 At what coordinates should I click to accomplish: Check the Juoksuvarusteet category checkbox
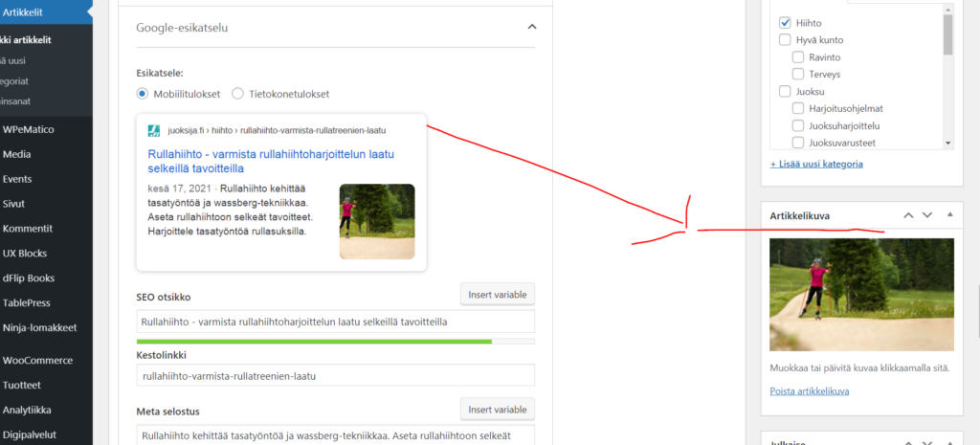point(798,143)
